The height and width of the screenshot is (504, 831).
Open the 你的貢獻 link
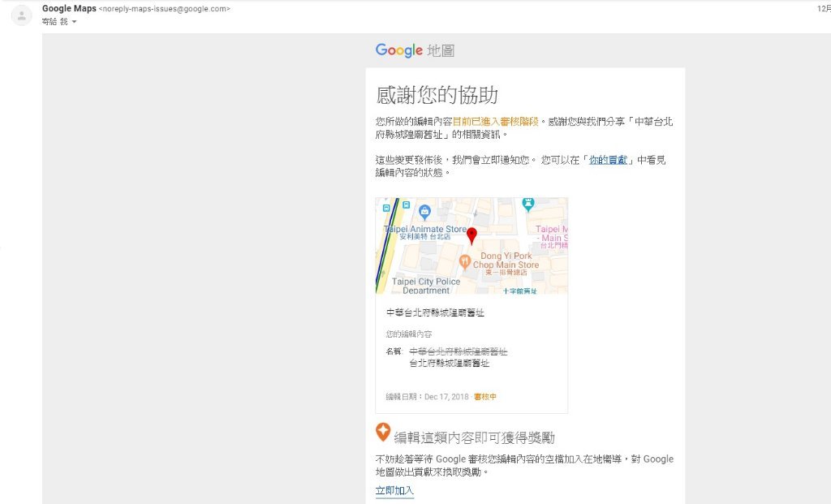pos(608,160)
